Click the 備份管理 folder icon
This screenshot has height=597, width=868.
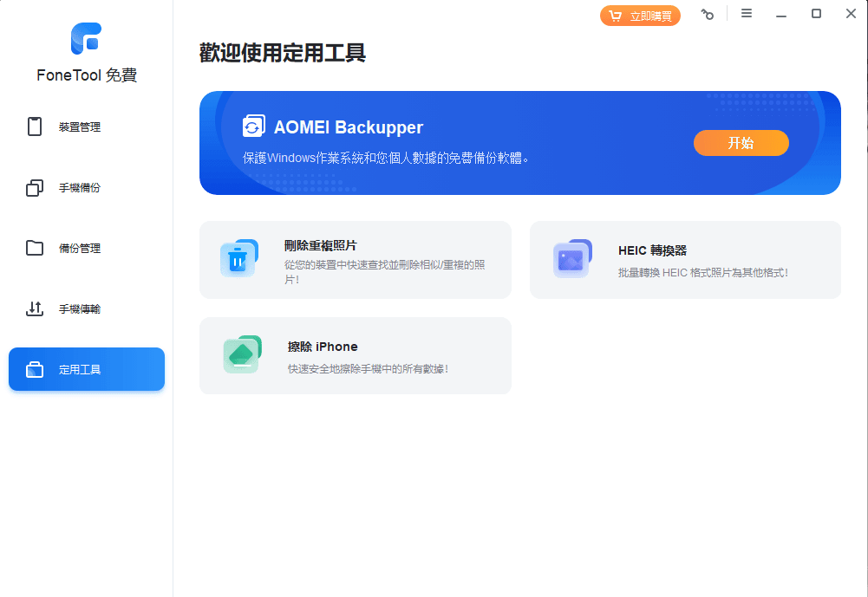pyautogui.click(x=35, y=248)
